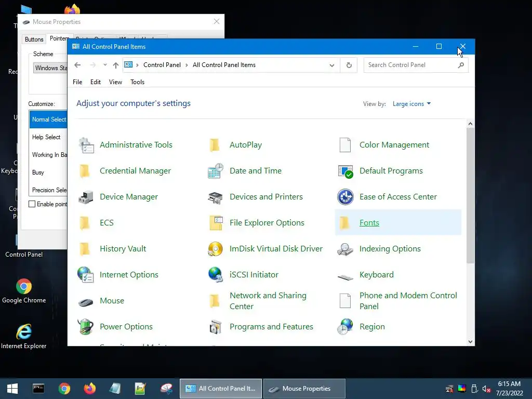Open Devices and Printers icon
This screenshot has height=399, width=532.
[x=216, y=197]
